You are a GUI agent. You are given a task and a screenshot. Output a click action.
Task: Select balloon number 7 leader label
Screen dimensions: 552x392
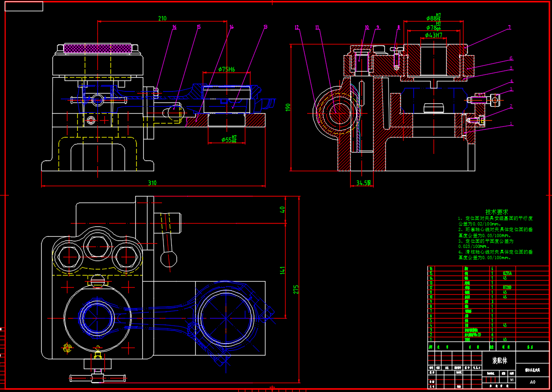(x=509, y=27)
